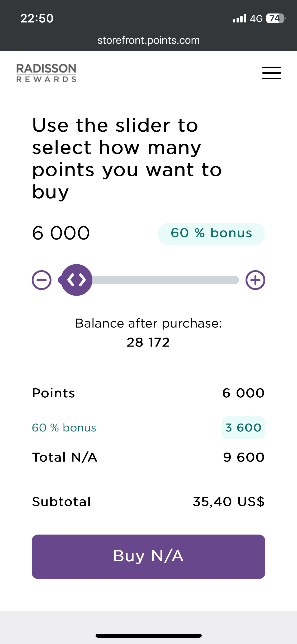
Task: Click the plus icon to increase points
Action: pos(255,280)
